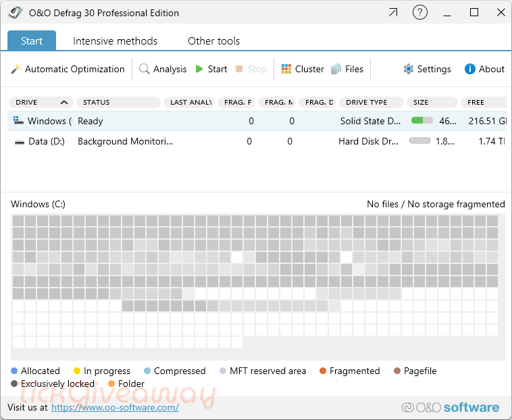Click the FREE column header

coord(484,102)
